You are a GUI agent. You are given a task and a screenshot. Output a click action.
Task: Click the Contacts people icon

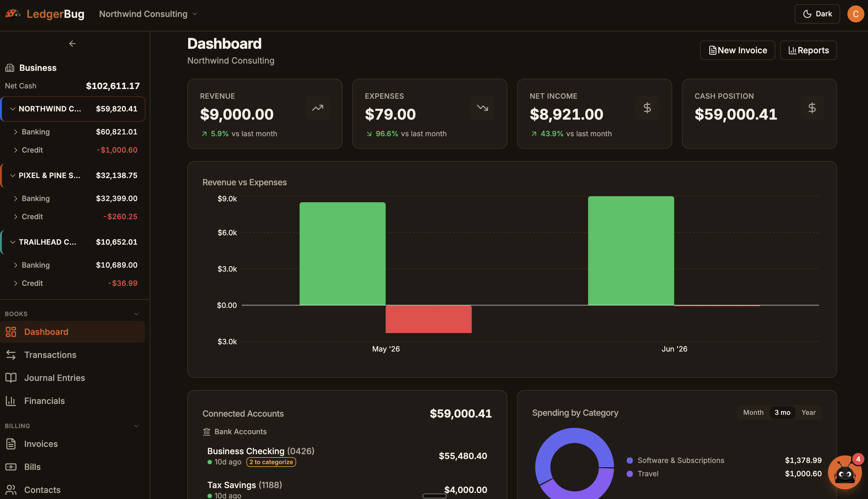[x=11, y=490]
